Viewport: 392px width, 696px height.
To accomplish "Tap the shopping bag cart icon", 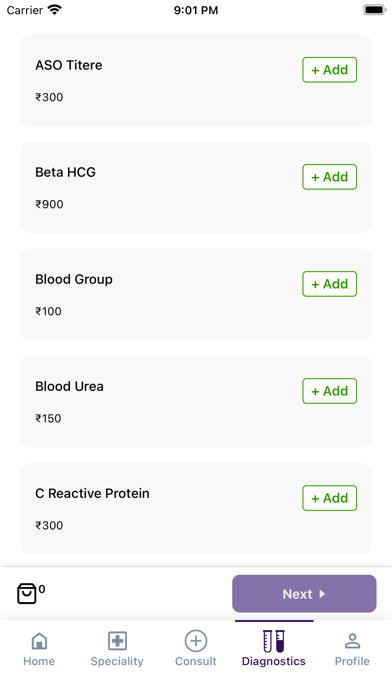I will (x=27, y=593).
